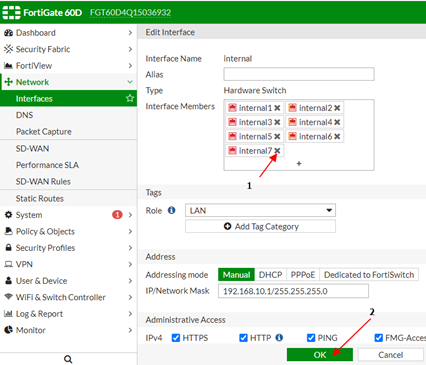The image size is (426, 365).
Task: Click the Log & Report chart icon
Action: [8, 314]
